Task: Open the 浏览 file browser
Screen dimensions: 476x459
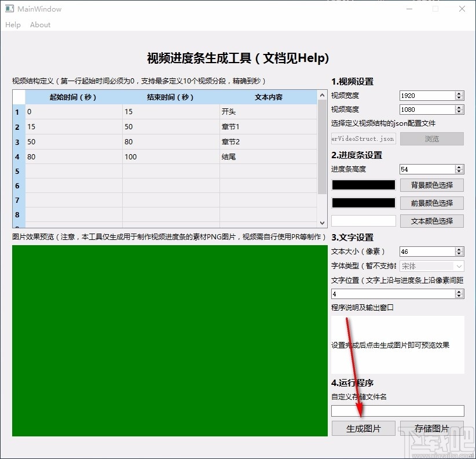Action: click(433, 139)
